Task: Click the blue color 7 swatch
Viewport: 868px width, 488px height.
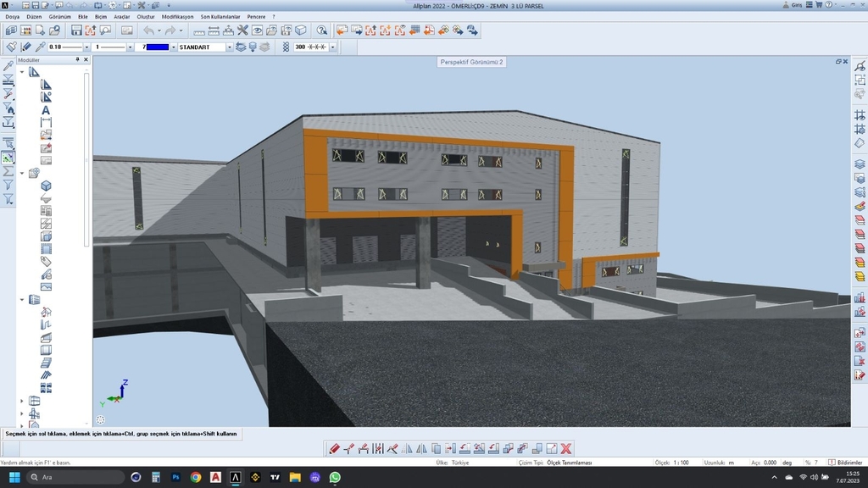Action: 157,47
